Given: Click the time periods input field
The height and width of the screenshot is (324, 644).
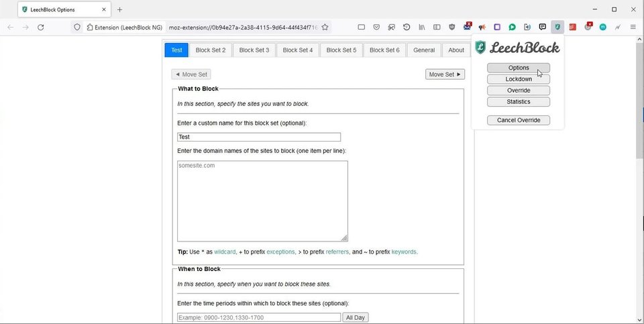Looking at the screenshot, I should (259, 317).
